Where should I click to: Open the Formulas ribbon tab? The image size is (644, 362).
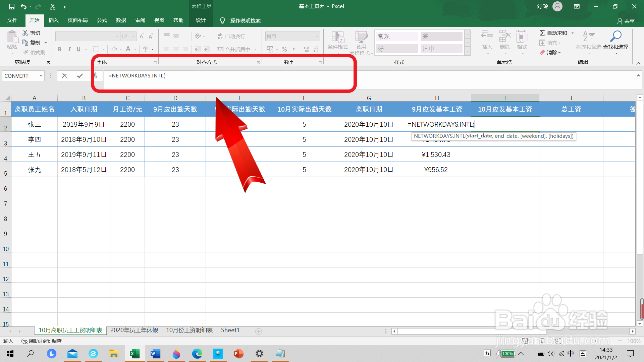point(102,20)
